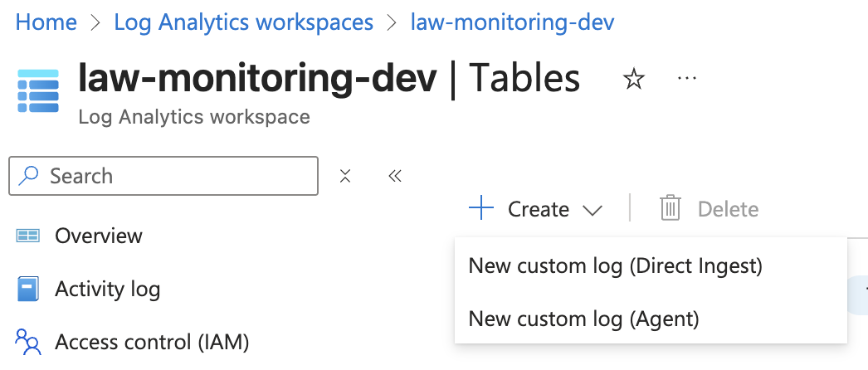This screenshot has height=370, width=868.
Task: Focus the sidebar Search field
Action: (163, 176)
